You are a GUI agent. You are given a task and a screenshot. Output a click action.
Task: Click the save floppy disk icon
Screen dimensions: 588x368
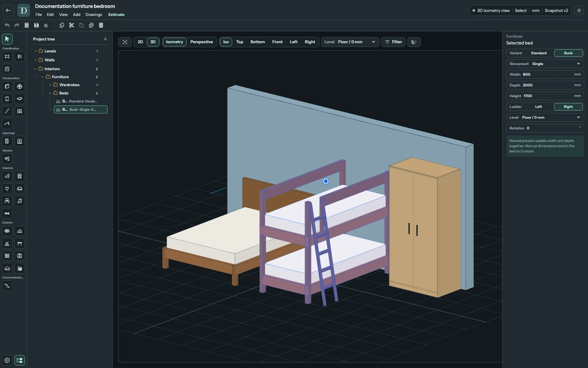36,25
